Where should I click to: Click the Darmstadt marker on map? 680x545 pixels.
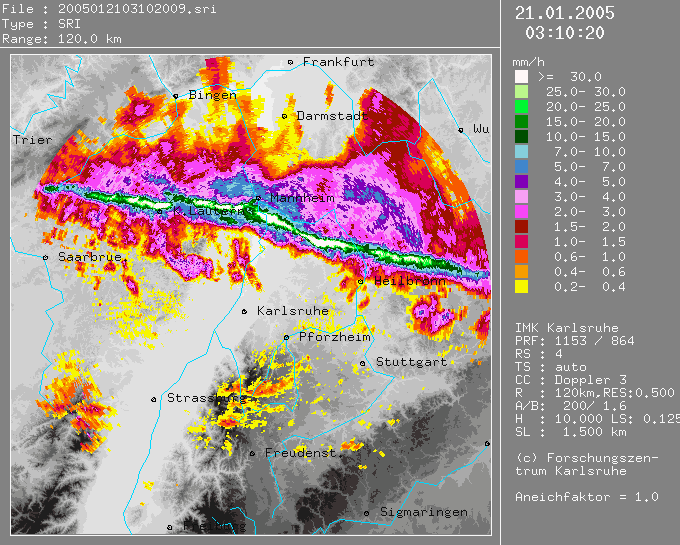(285, 116)
